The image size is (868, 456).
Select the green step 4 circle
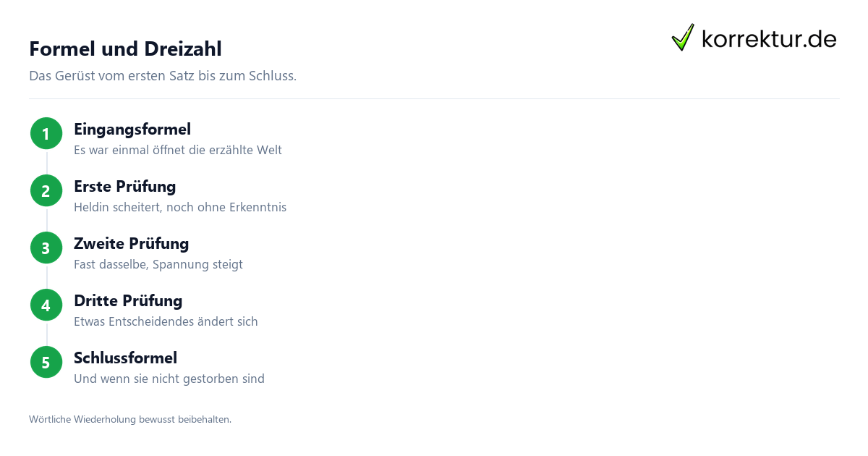[46, 305]
